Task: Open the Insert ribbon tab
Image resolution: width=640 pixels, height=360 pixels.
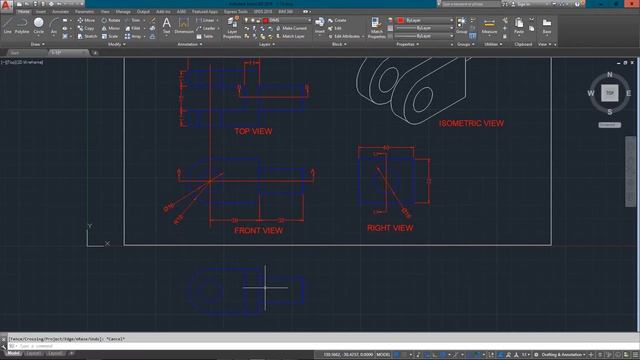Action: 41,12
